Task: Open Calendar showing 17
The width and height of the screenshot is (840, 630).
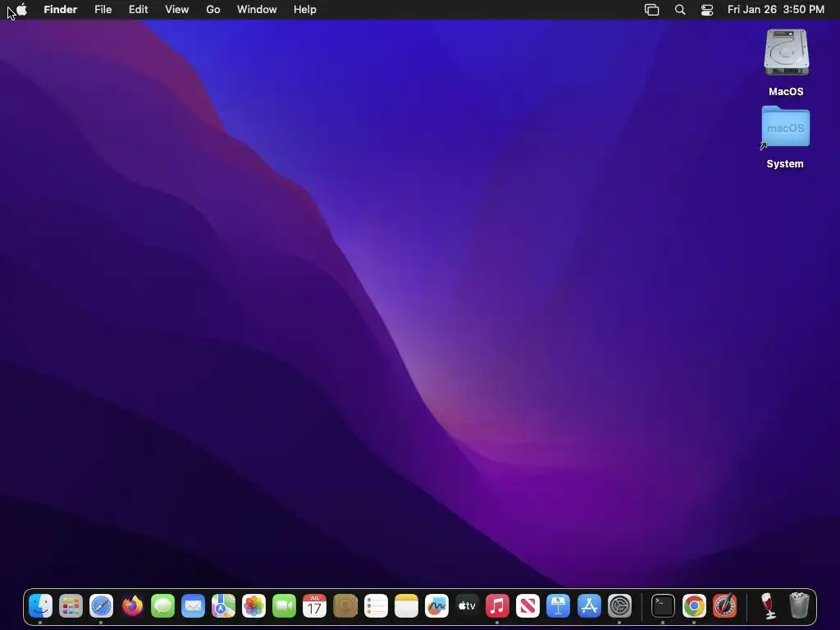Action: point(314,606)
